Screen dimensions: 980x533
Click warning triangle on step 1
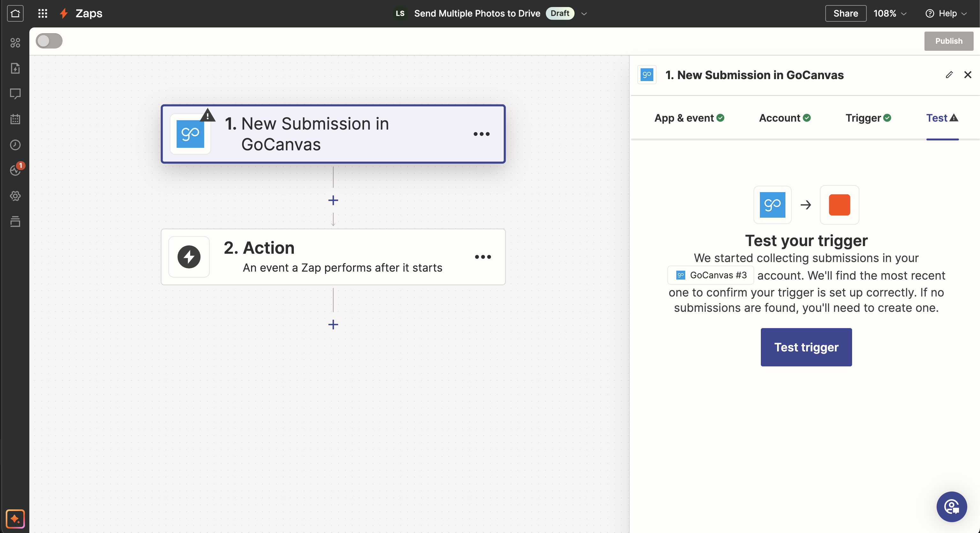(x=208, y=115)
